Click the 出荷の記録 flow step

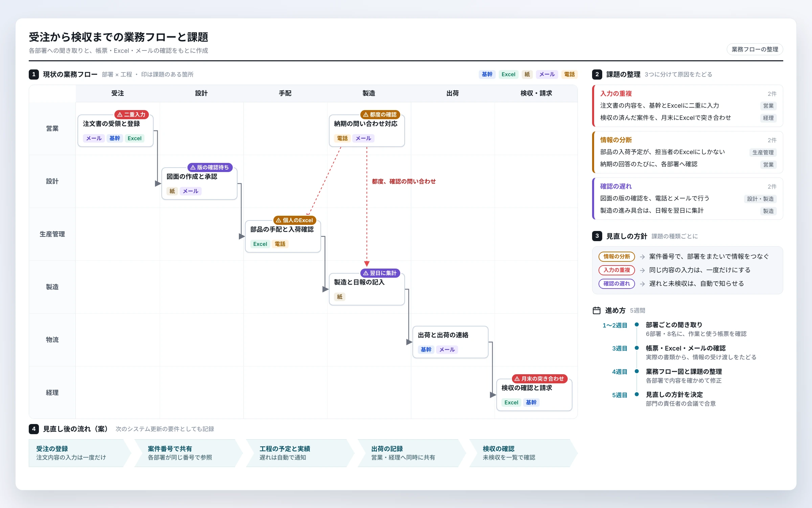click(x=412, y=453)
